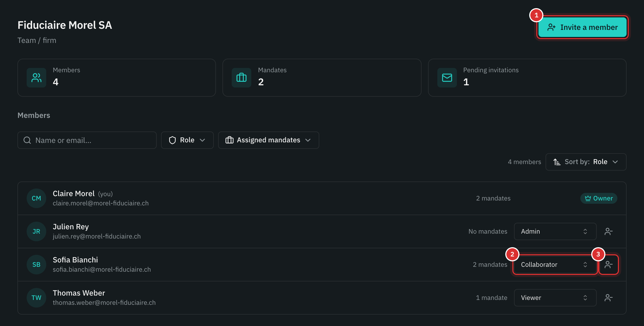Image resolution: width=644 pixels, height=326 pixels.
Task: Click the Mandates briefcase icon
Action: 242,78
